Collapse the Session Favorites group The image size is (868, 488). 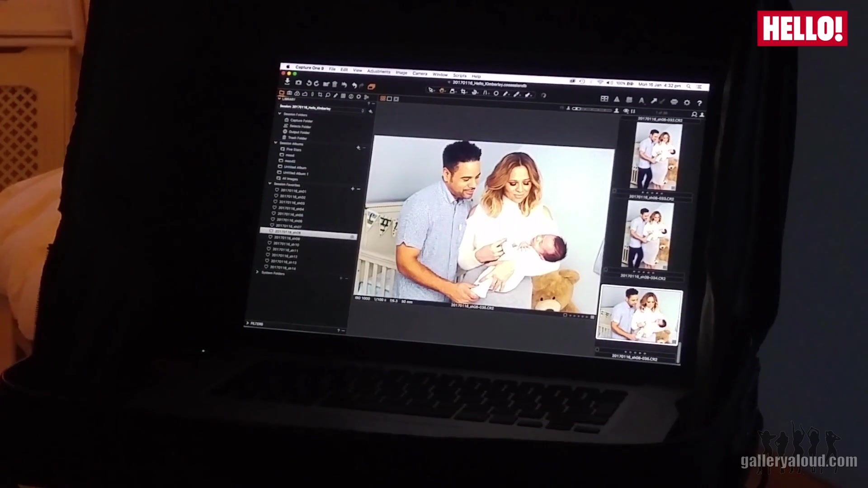point(270,183)
